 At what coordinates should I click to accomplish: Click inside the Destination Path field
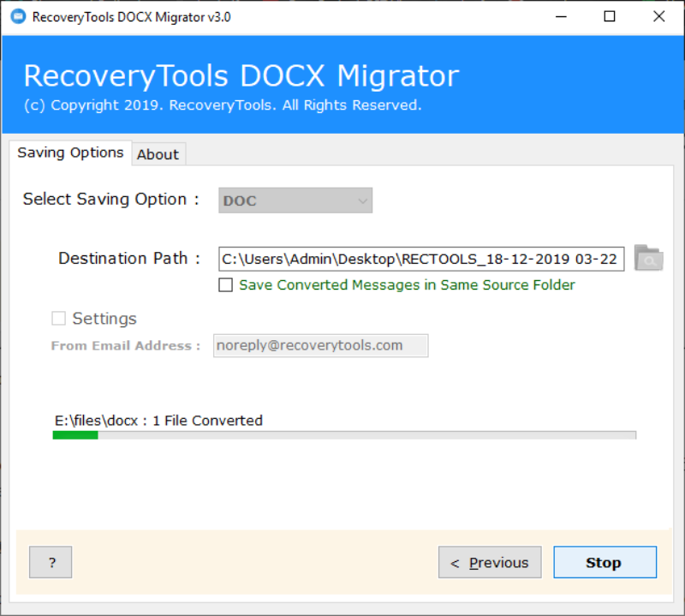point(421,259)
